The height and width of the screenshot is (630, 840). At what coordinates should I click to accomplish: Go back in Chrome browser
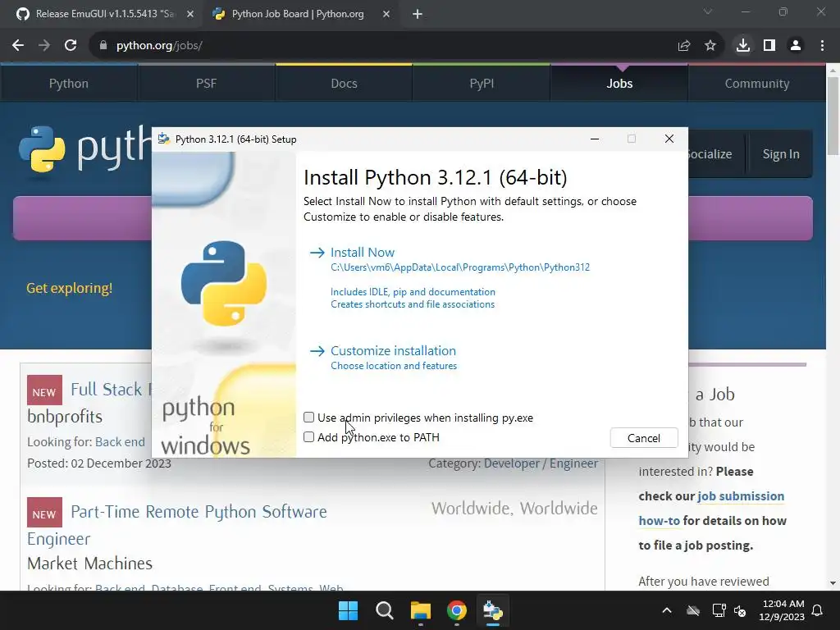tap(18, 46)
